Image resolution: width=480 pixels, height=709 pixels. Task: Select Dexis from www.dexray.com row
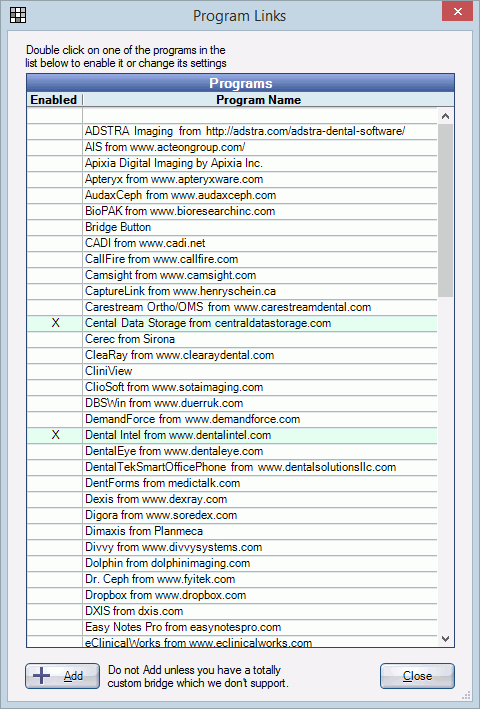click(x=232, y=499)
